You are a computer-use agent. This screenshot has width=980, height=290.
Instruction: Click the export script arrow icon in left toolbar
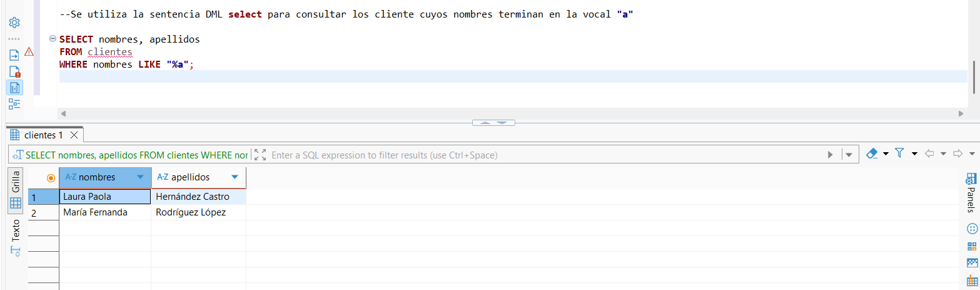tap(14, 55)
